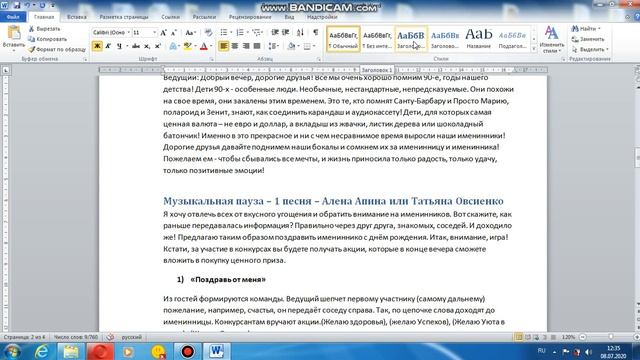Click the RU language indicator in system tray

coord(542,351)
